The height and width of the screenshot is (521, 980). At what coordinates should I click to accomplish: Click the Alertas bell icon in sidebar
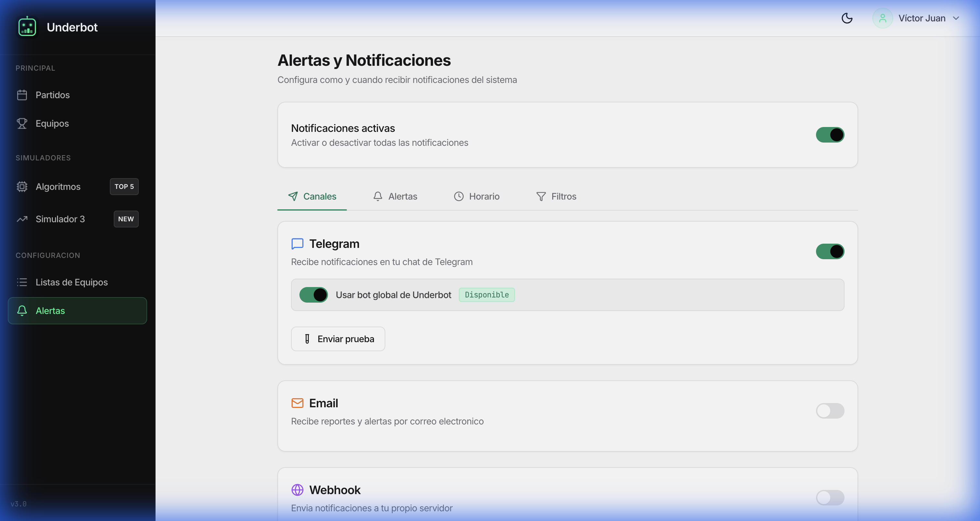22,311
